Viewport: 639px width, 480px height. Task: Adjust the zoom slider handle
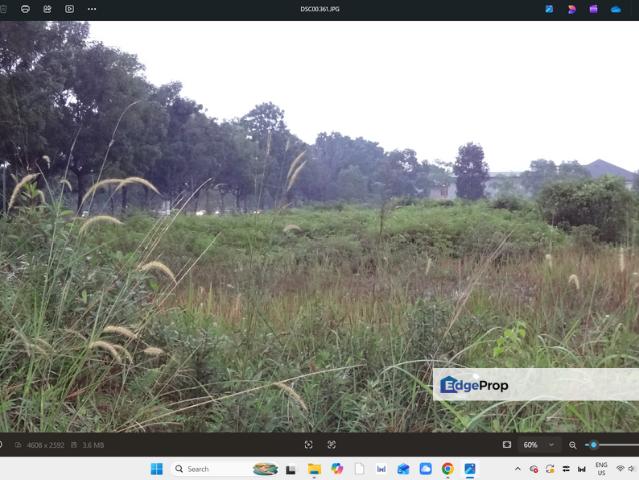tap(594, 445)
